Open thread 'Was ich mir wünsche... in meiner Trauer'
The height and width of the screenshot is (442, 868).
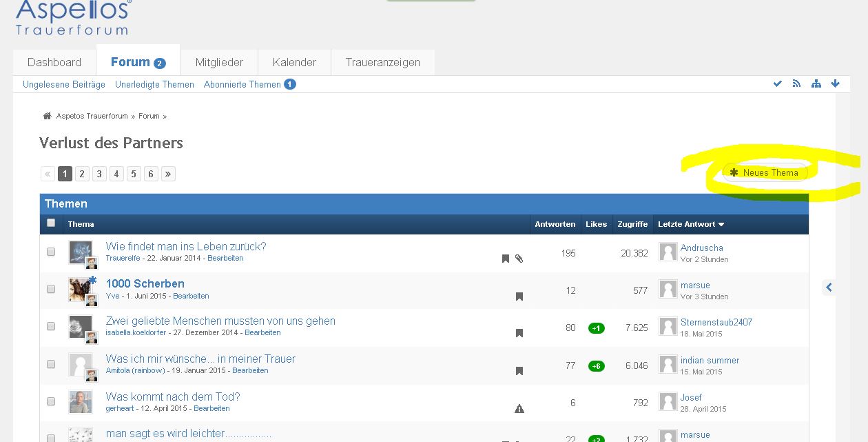pyautogui.click(x=200, y=359)
